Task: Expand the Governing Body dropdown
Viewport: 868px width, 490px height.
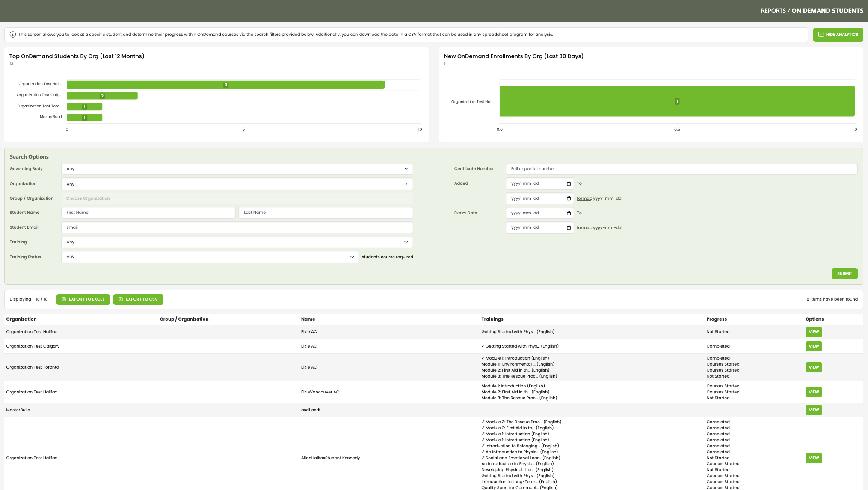Action: point(237,169)
